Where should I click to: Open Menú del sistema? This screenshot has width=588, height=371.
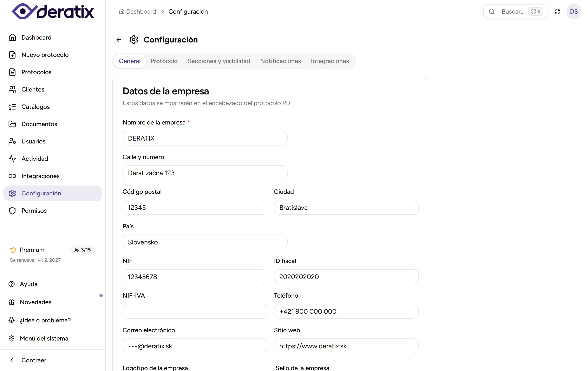(x=44, y=339)
